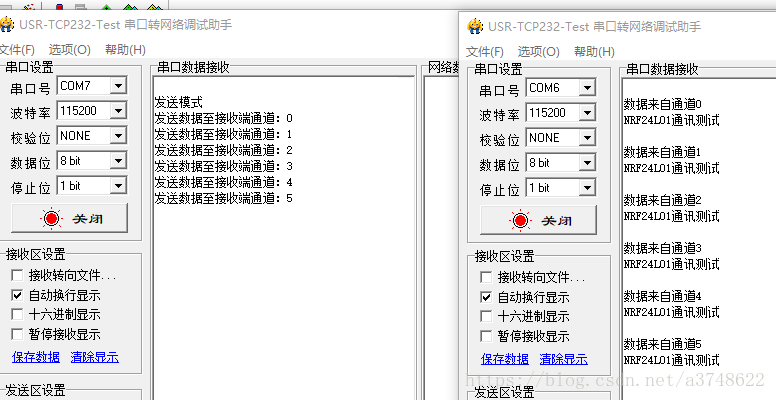Expand 波特率 115200 dropdown in COM7 window

(118, 111)
